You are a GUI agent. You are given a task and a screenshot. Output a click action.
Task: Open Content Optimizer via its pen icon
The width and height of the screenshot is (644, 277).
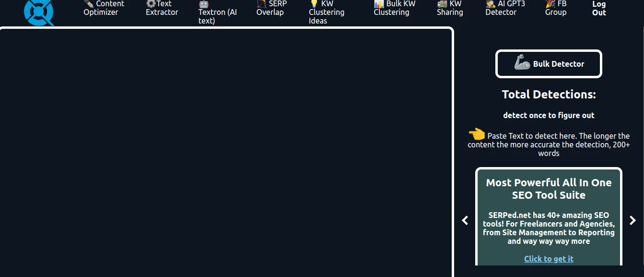coord(89,3)
